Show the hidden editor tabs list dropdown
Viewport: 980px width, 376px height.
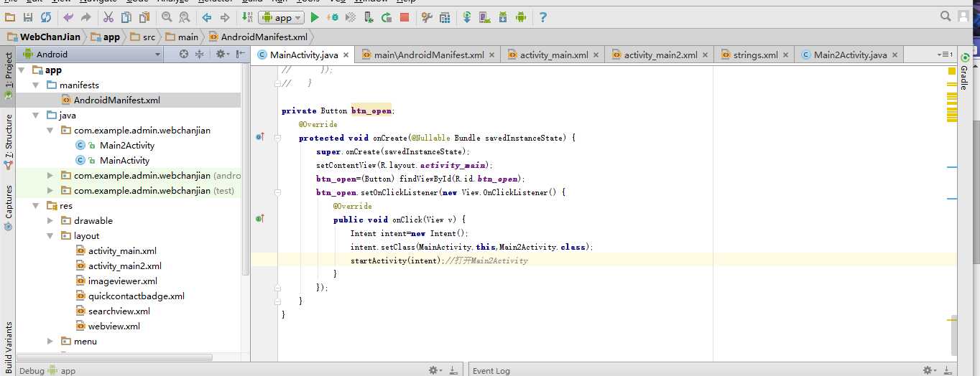click(944, 55)
